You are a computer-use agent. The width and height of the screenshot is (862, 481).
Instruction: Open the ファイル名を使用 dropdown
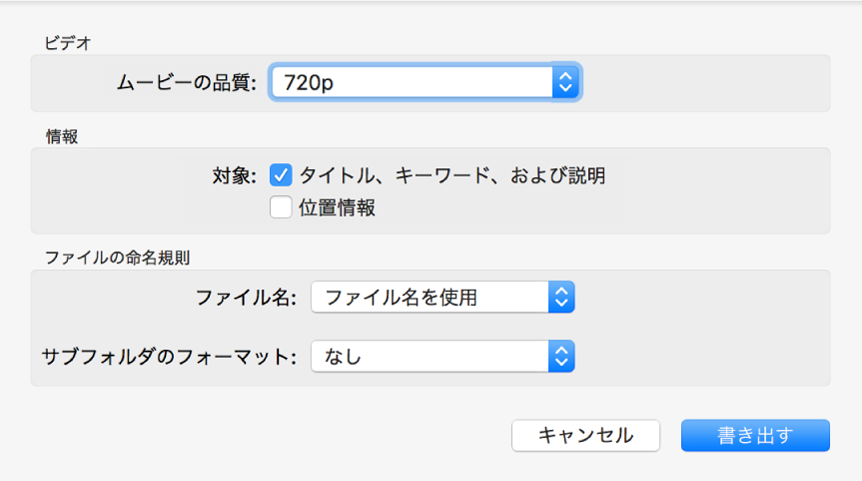(x=430, y=297)
